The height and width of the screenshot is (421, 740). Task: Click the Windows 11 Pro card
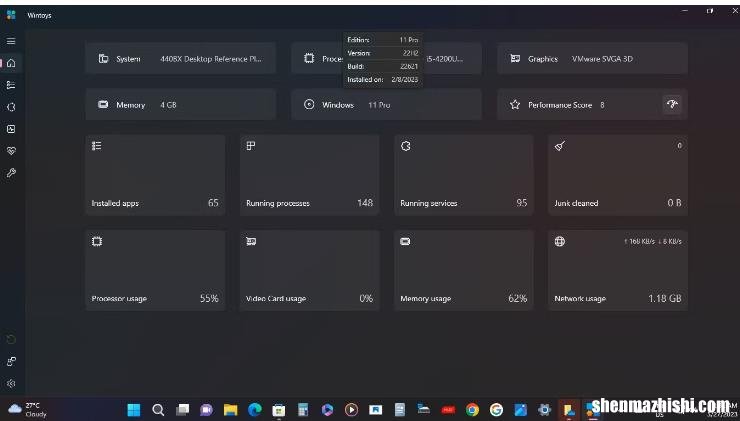386,104
